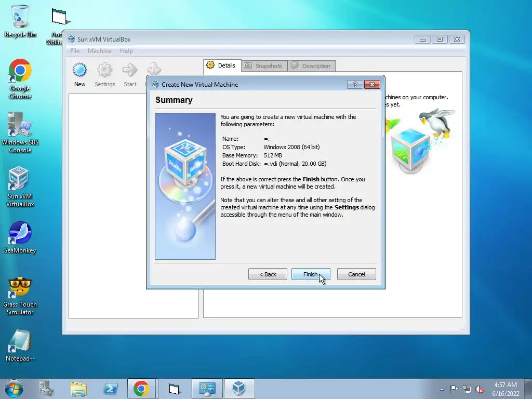This screenshot has height=399, width=532.
Task: Close the Sun xVM VirtualBox main window
Action: coord(457,39)
